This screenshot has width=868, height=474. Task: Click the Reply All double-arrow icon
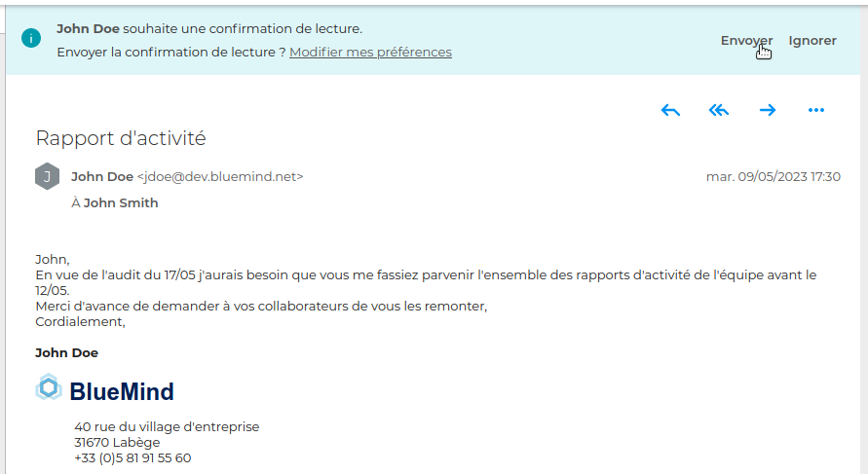719,110
